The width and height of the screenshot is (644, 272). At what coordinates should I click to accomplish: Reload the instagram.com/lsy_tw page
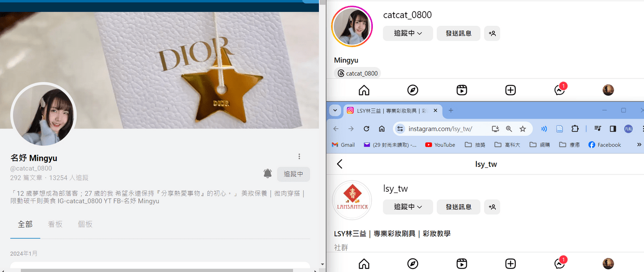click(x=366, y=129)
